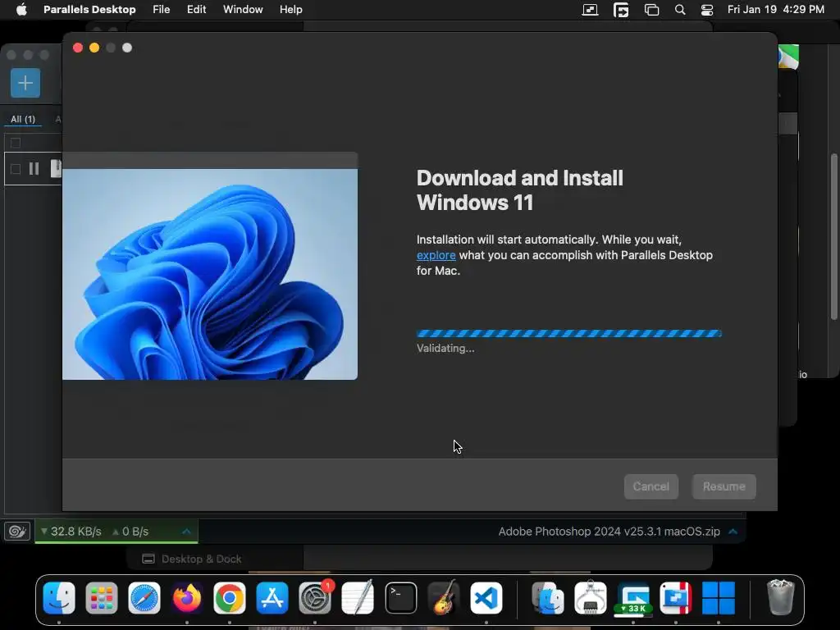This screenshot has width=840, height=630.
Task: Open App Store from the Dock
Action: click(x=272, y=597)
